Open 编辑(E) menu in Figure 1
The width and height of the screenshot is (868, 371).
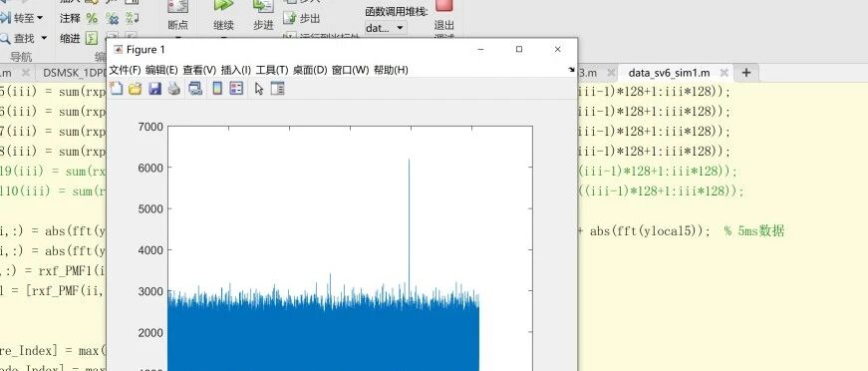click(161, 70)
